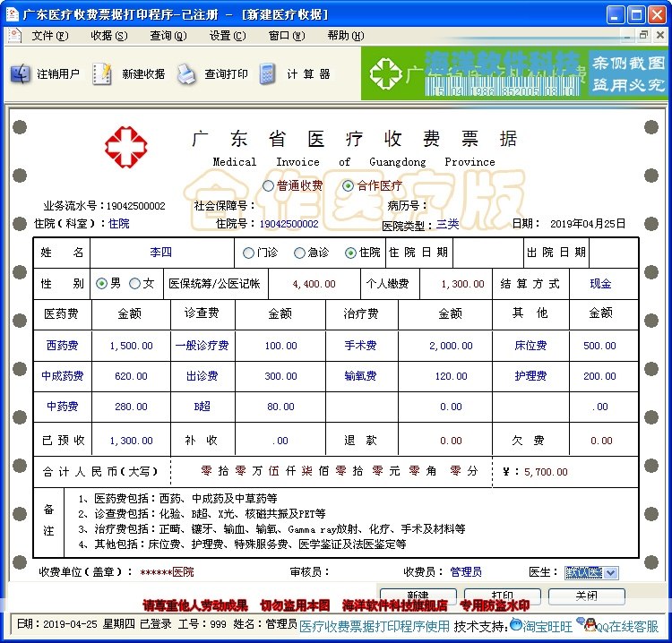Viewport: 672px width, 643px height.
Task: Open the 医院类型 field showing 三类
Action: point(448,224)
